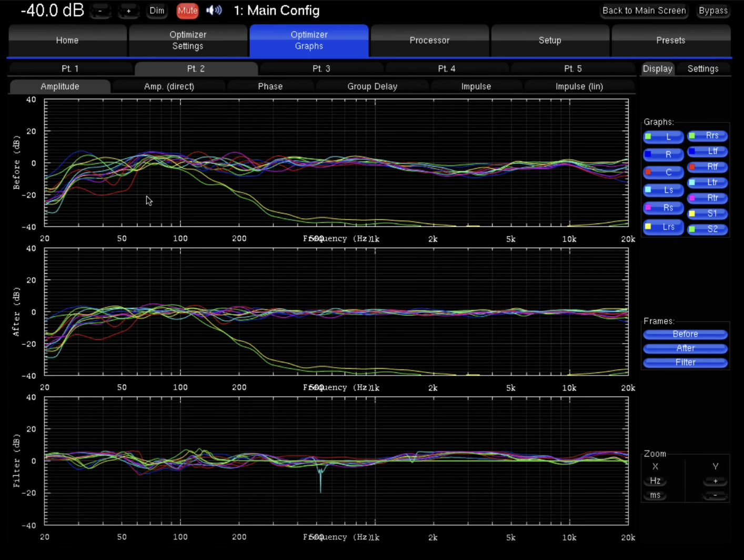Toggle the Dim button
744x560 pixels.
[x=157, y=11]
